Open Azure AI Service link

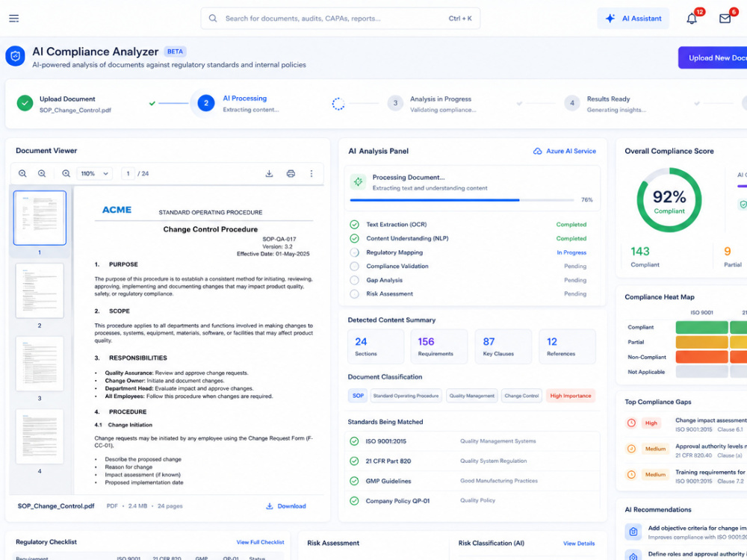(565, 152)
